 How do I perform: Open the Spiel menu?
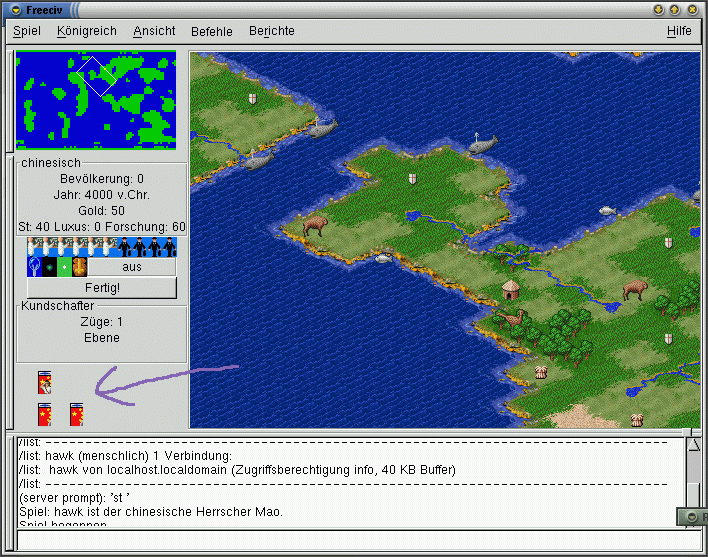27,31
